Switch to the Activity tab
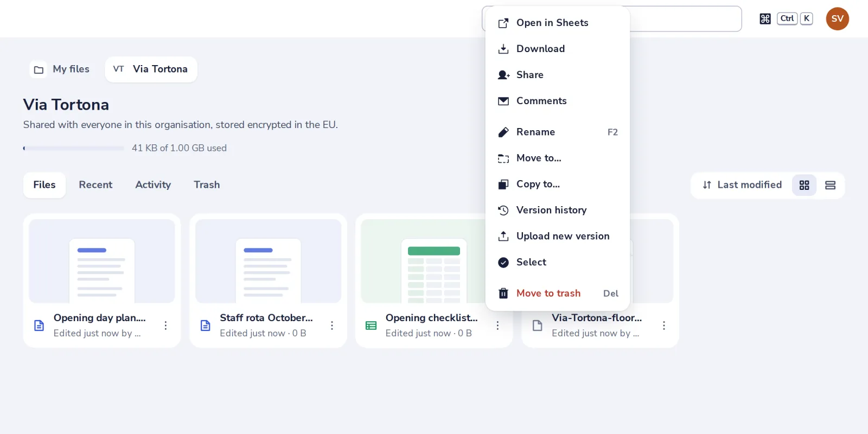This screenshot has height=434, width=868. click(153, 185)
